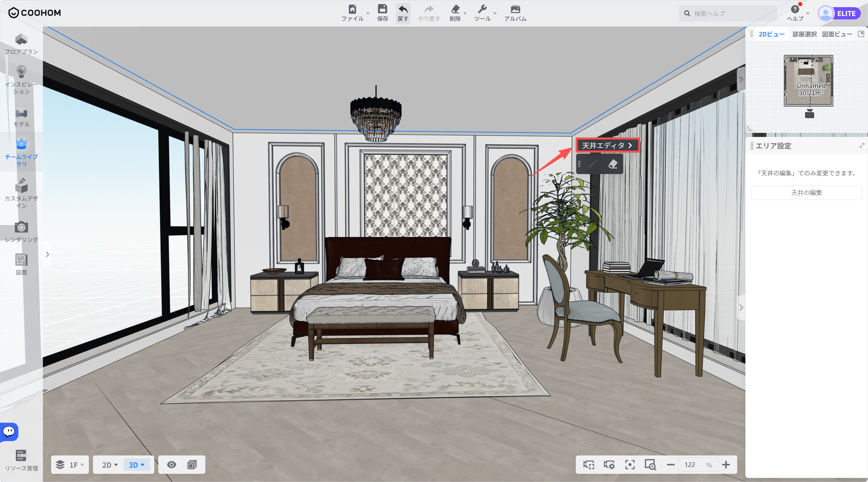Click the Unnamed room minimap thumbnail

[808, 81]
